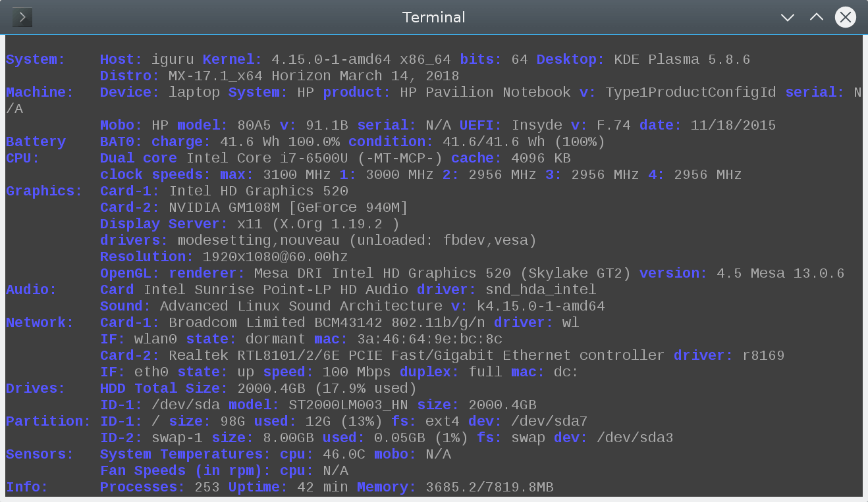
Task: Minimize the Terminal with the down chevron
Action: pos(788,18)
